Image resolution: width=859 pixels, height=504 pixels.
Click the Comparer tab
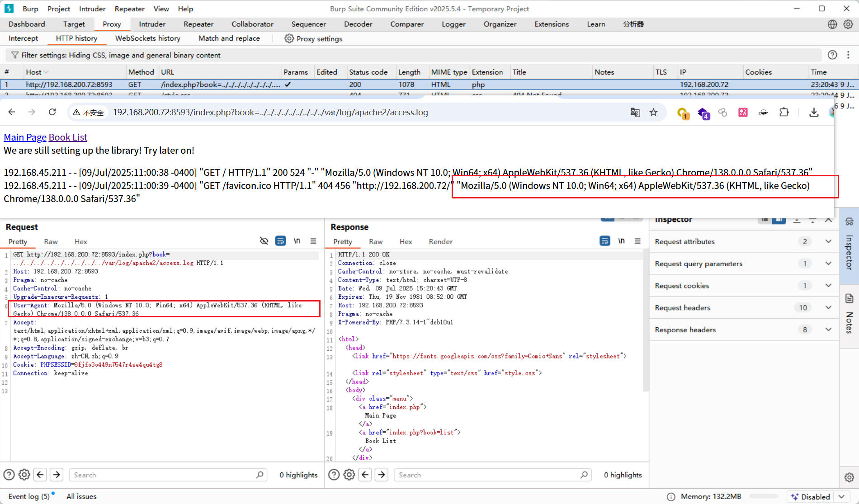click(407, 24)
